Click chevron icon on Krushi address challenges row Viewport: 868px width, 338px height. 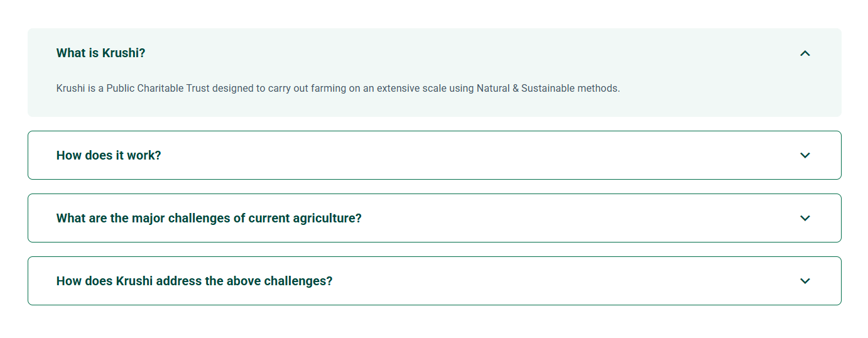(805, 281)
